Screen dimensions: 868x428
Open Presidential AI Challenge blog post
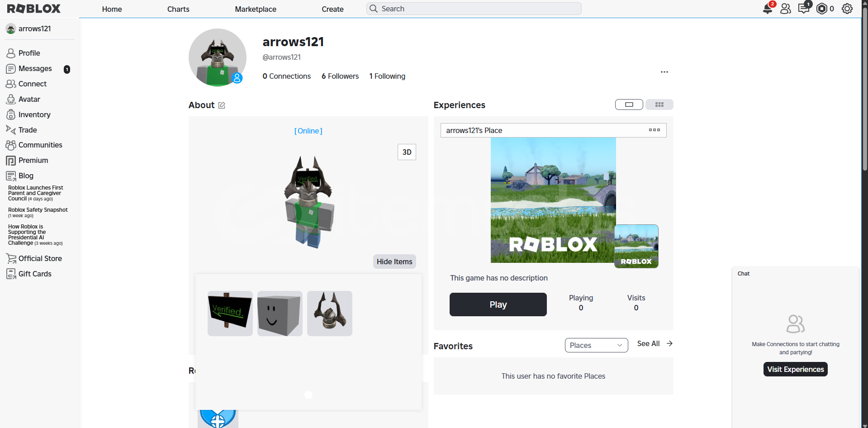click(35, 235)
